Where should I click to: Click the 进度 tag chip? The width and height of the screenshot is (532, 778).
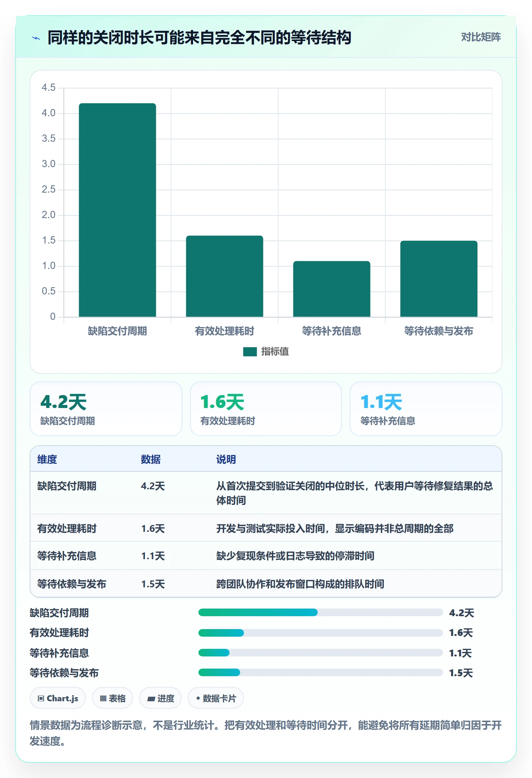click(160, 698)
